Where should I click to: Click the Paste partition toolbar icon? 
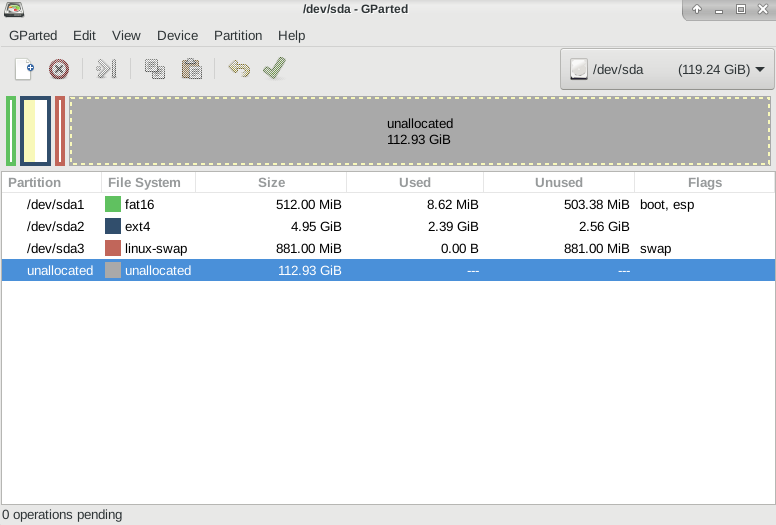[192, 69]
